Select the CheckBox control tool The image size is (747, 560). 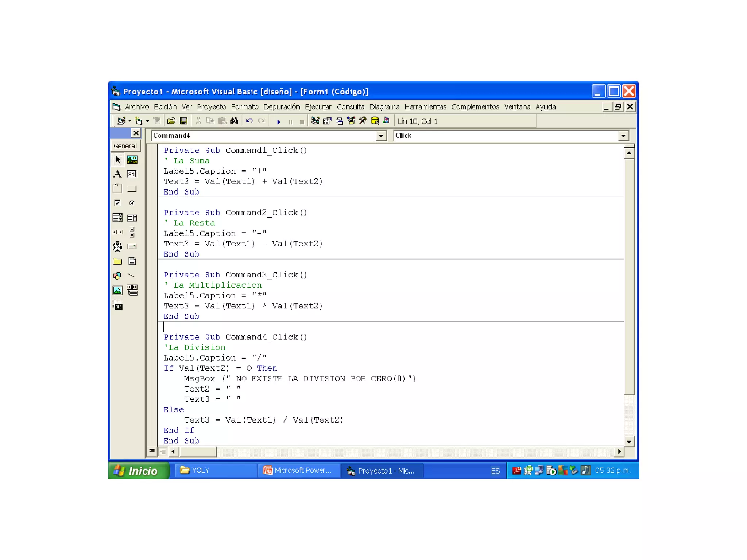[117, 203]
